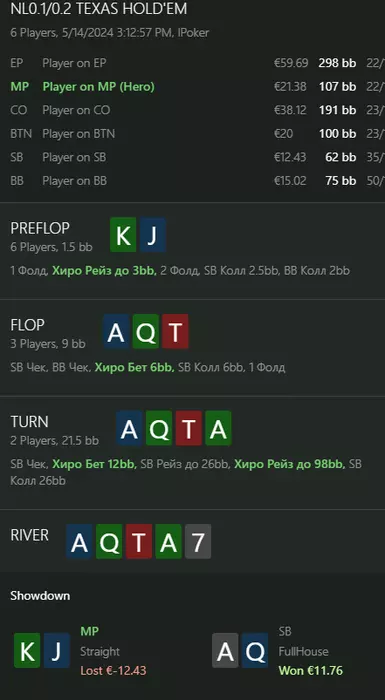Image resolution: width=385 pixels, height=700 pixels.
Task: Click the 'Won €11.76' result text
Action: (x=311, y=670)
